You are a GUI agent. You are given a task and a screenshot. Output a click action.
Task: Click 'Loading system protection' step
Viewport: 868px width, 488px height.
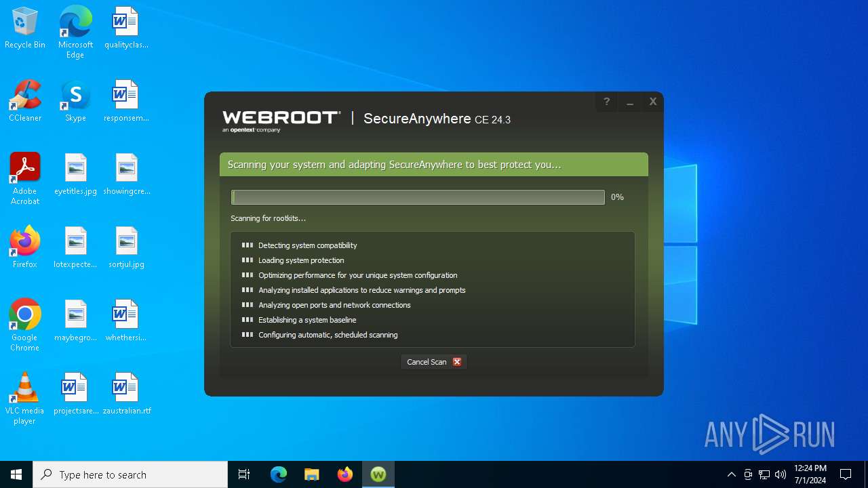tap(301, 260)
